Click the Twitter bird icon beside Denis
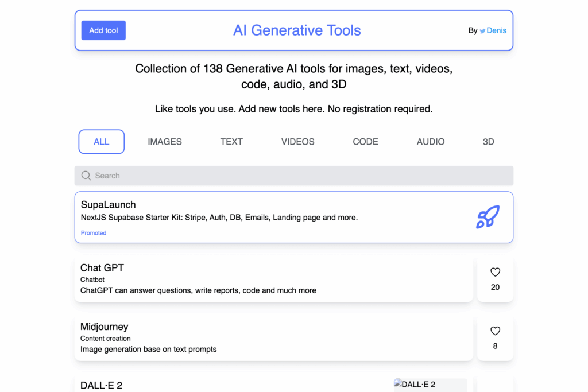Screen dimensions: 588x392 click(483, 31)
